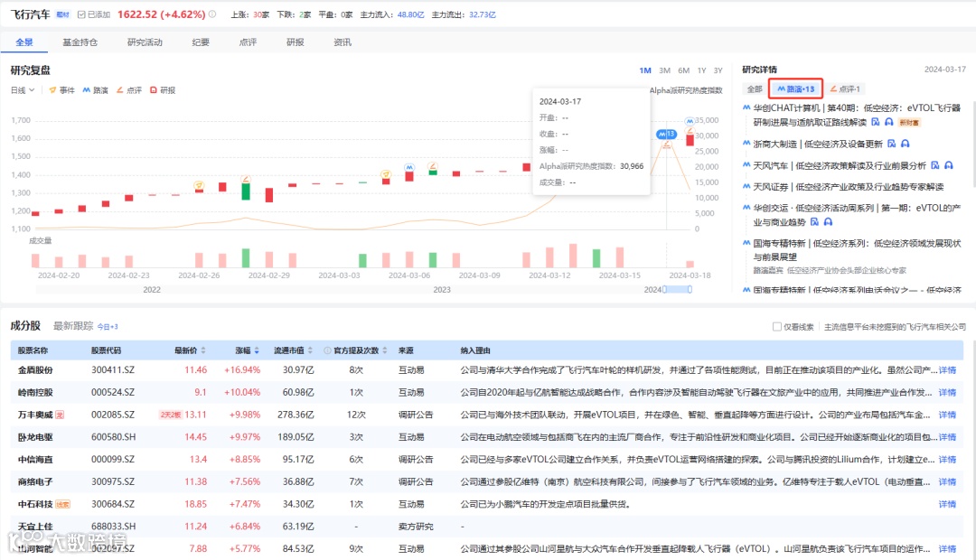
Task: Open the 资讯 tab
Action: 343,42
